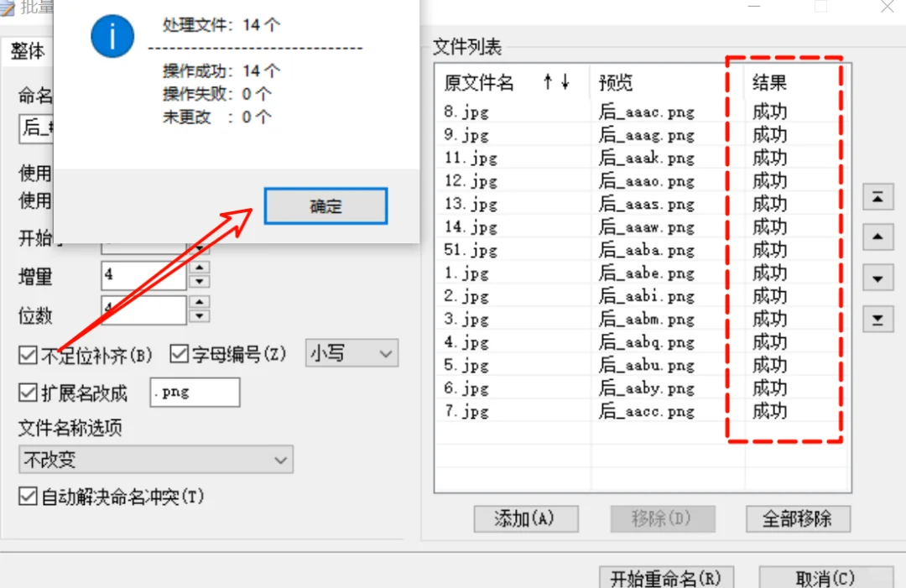This screenshot has width=906, height=588.
Task: Switch to the 整体 tab
Action: (x=28, y=51)
